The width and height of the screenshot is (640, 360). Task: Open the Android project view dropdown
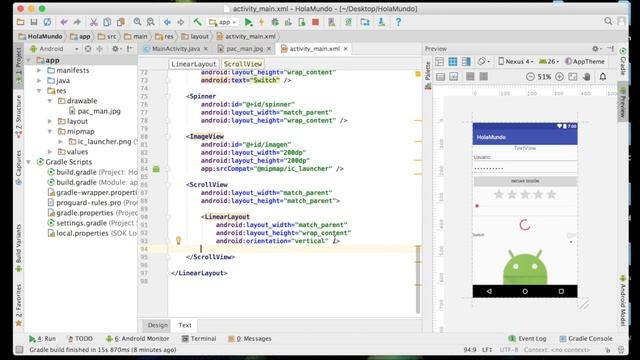click(54, 49)
